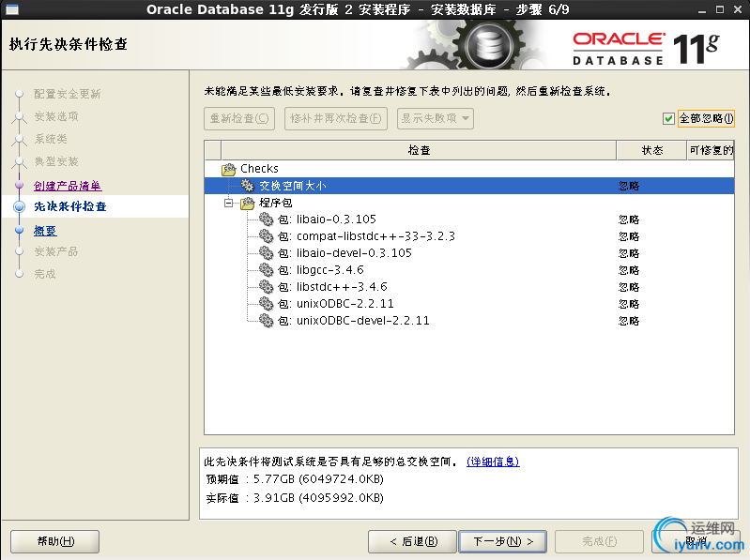Go to 创建产品清单 step link
The width and height of the screenshot is (750, 560).
coord(68,186)
